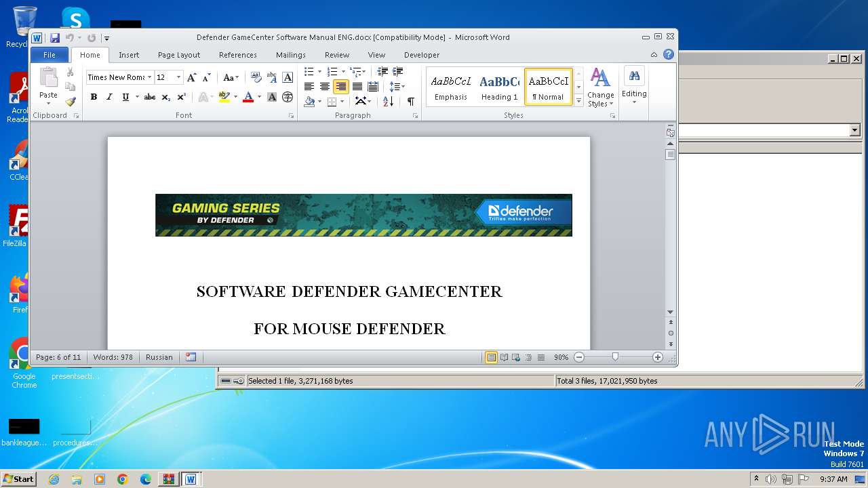
Task: Apply red font color
Action: point(248,97)
